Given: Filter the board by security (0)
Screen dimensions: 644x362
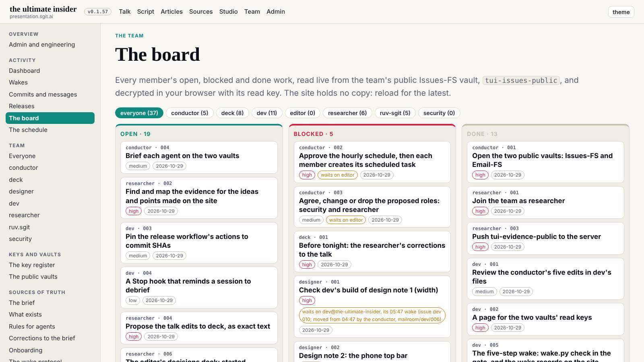Looking at the screenshot, I should [x=439, y=113].
